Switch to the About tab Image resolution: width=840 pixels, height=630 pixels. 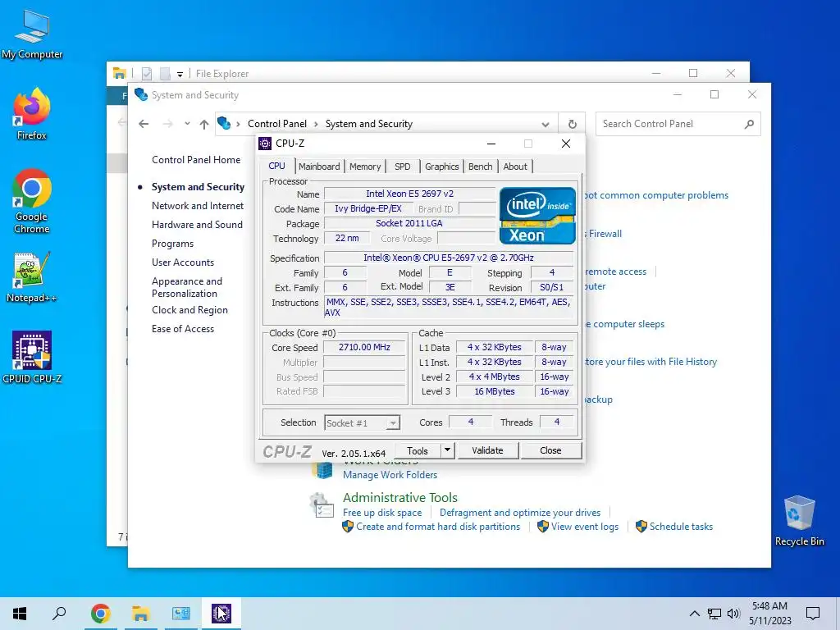tap(515, 167)
